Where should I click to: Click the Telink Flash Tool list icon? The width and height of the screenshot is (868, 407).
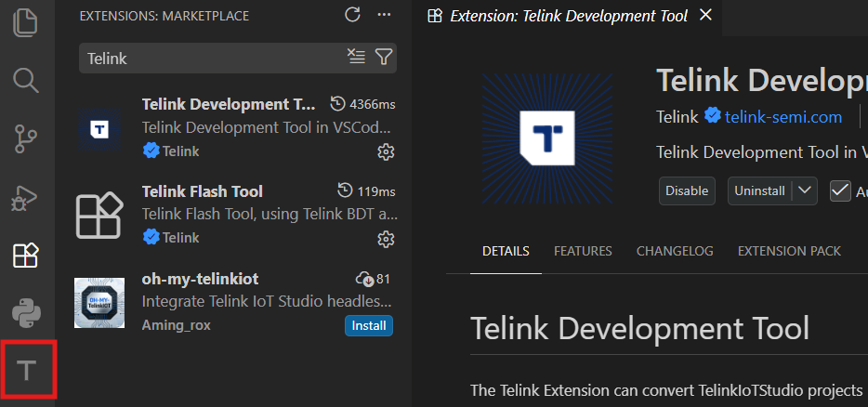click(99, 216)
